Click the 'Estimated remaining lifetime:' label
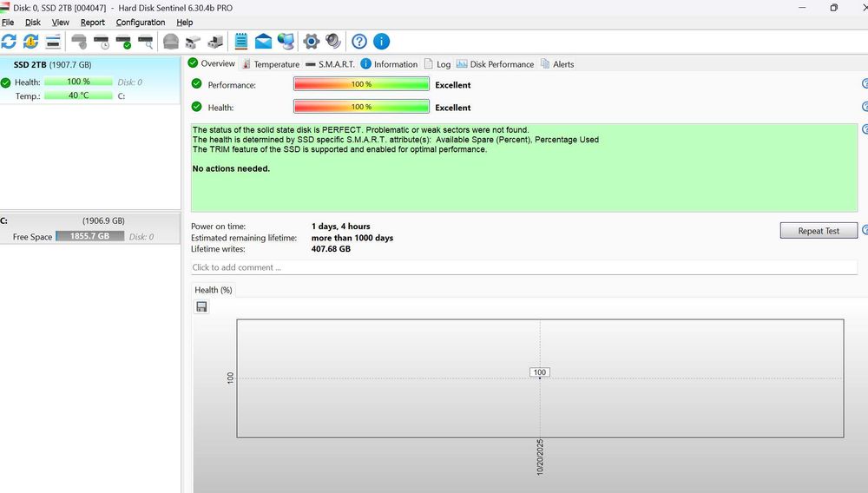This screenshot has height=493, width=868. (244, 238)
